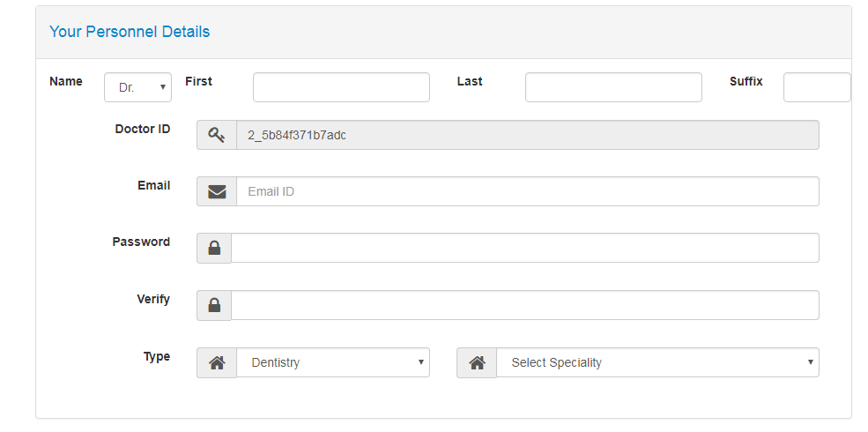This screenshot has width=868, height=432.
Task: Click the Email field label
Action: (153, 185)
